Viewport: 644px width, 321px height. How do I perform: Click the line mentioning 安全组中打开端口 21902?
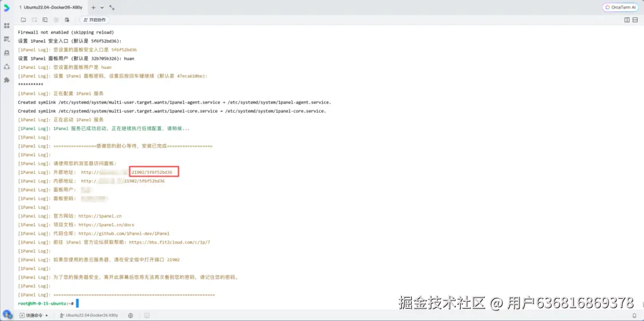click(99, 260)
